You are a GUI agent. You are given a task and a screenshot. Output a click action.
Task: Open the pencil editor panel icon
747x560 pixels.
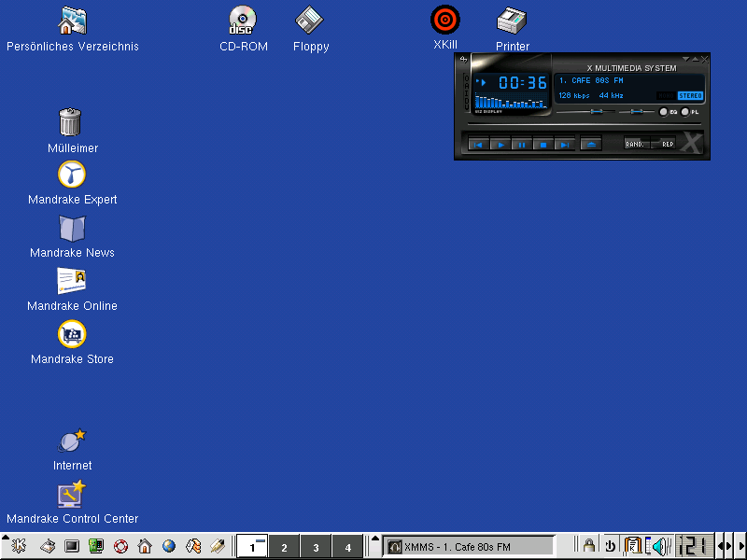[218, 546]
